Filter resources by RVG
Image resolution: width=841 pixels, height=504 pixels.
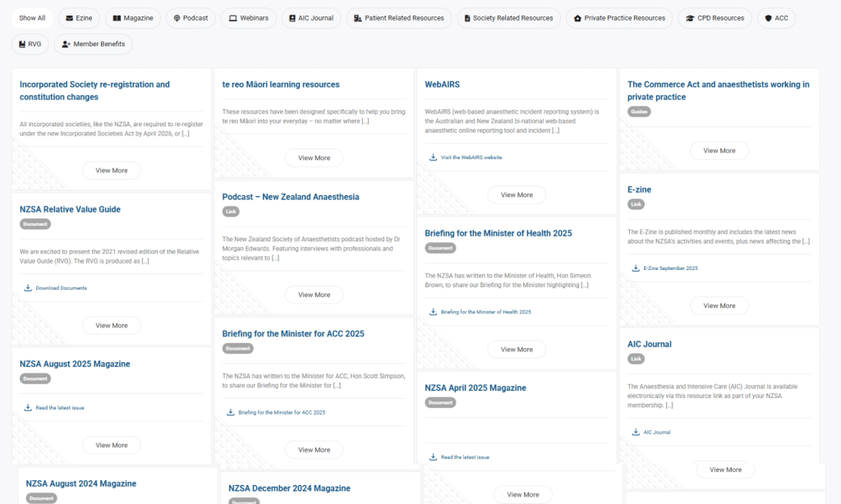[x=30, y=44]
